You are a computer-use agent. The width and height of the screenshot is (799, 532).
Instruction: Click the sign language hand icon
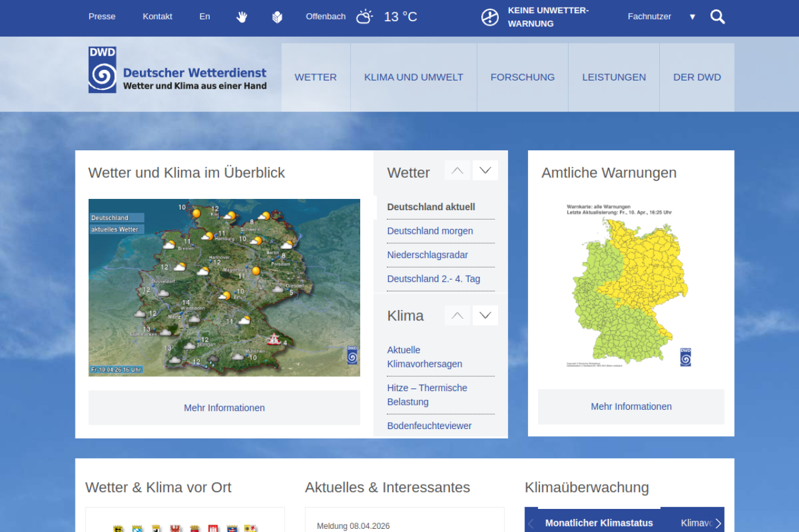242,17
